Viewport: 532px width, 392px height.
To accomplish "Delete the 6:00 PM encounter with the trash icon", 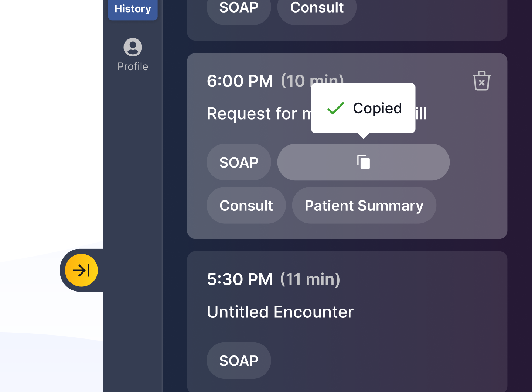I will (x=481, y=81).
